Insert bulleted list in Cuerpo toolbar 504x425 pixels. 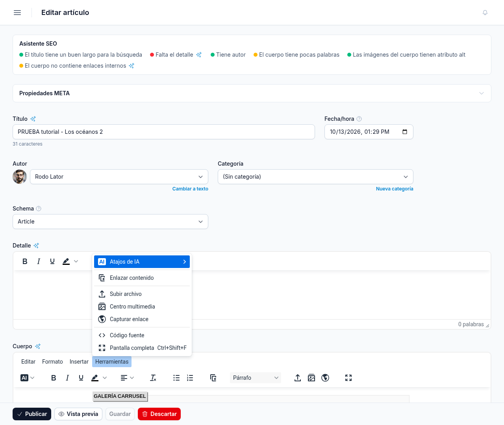(x=176, y=378)
